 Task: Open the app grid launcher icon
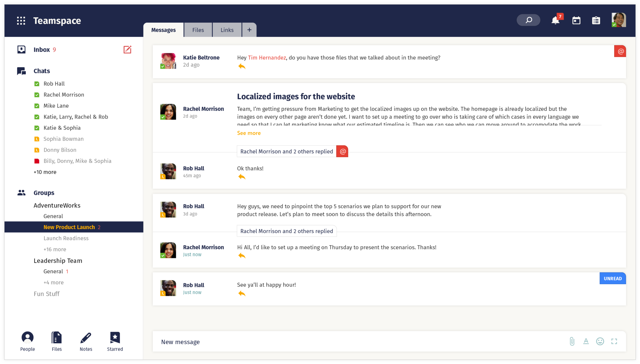[21, 20]
